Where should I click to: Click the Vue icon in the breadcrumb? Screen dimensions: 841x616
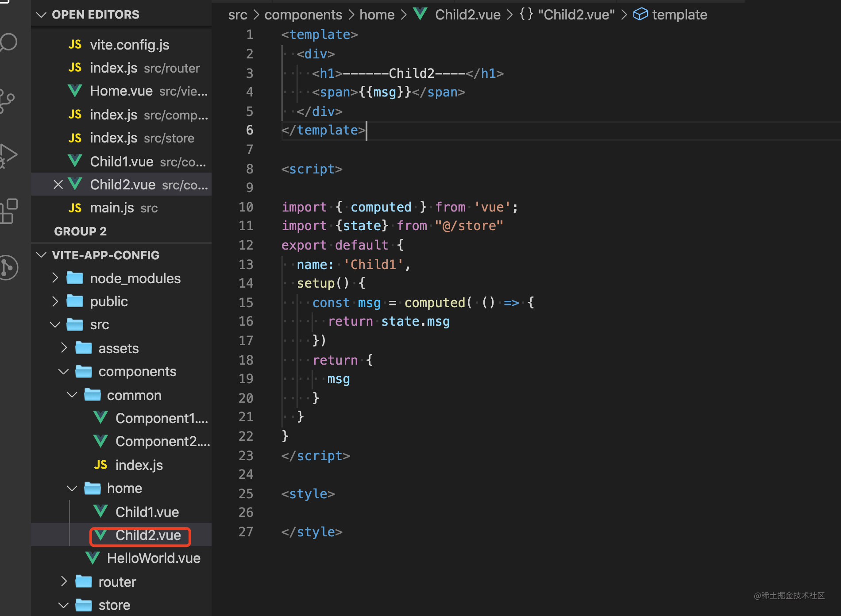[x=420, y=14]
